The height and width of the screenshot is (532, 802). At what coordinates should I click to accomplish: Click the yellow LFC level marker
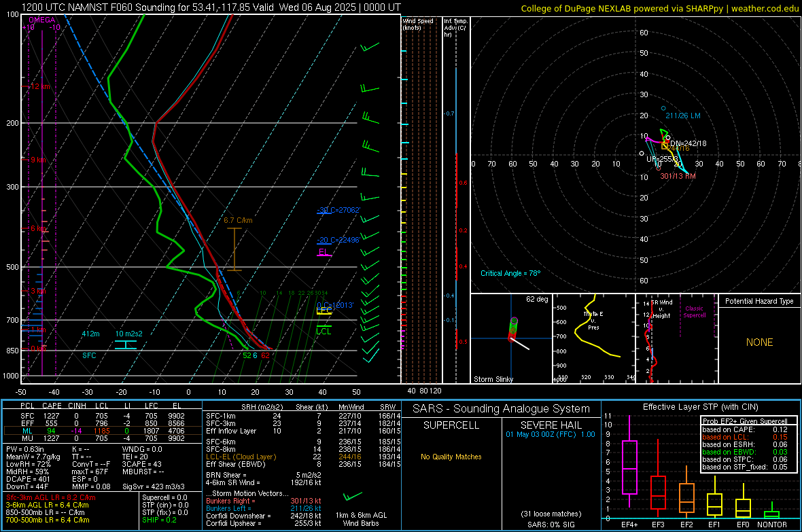[324, 311]
